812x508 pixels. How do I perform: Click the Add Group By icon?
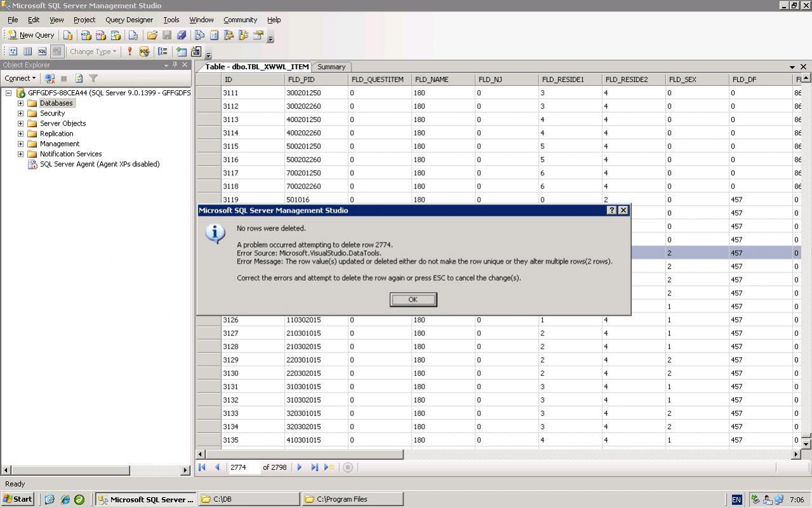[x=163, y=51]
